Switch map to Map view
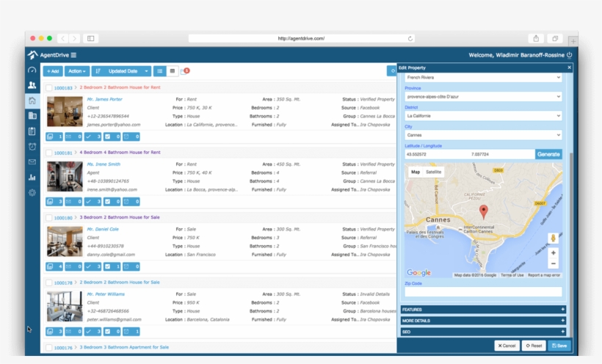Viewport: 602px width, 364px height. (x=416, y=172)
